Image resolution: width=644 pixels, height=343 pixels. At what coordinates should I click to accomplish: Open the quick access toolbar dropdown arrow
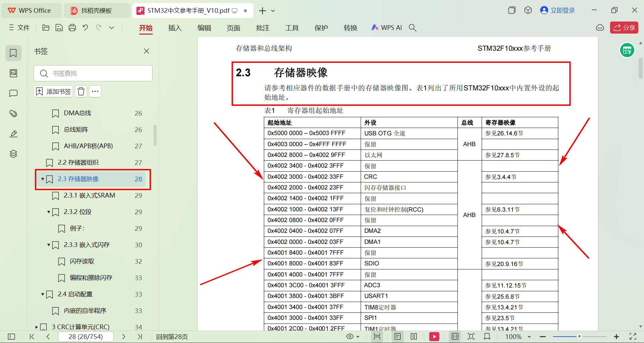(x=112, y=28)
